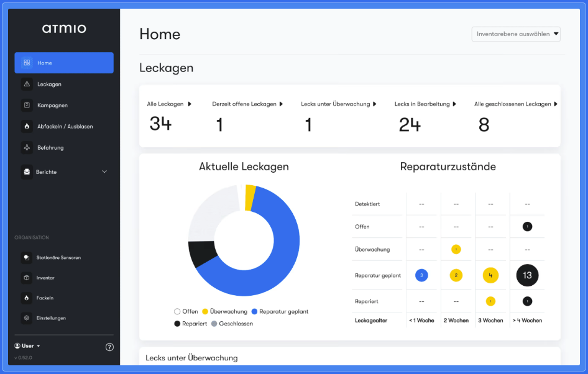Select the Home menu item

[x=64, y=63]
